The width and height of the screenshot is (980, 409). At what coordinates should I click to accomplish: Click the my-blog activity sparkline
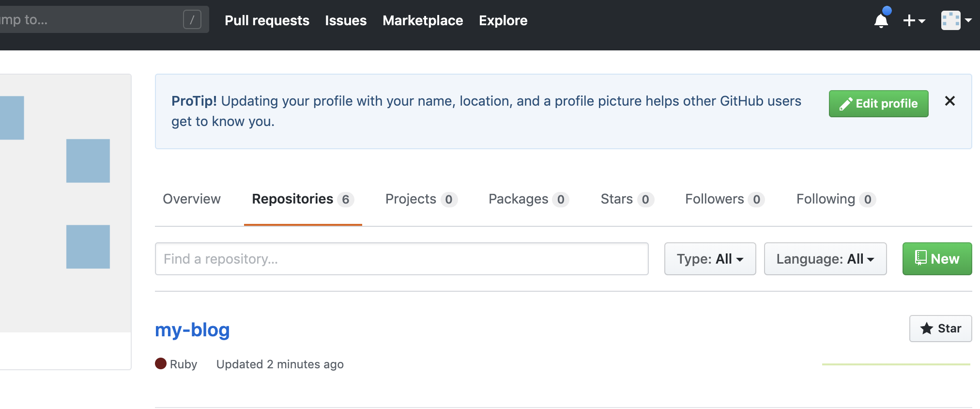coord(896,364)
